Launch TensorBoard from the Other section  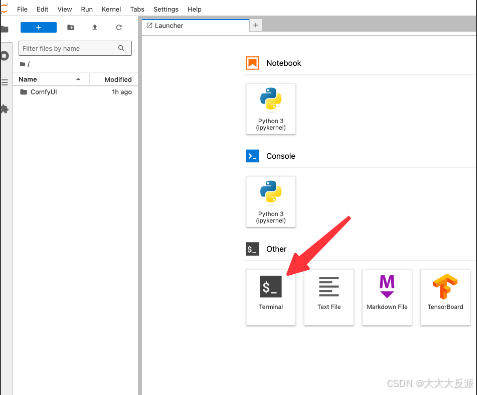[x=445, y=297]
